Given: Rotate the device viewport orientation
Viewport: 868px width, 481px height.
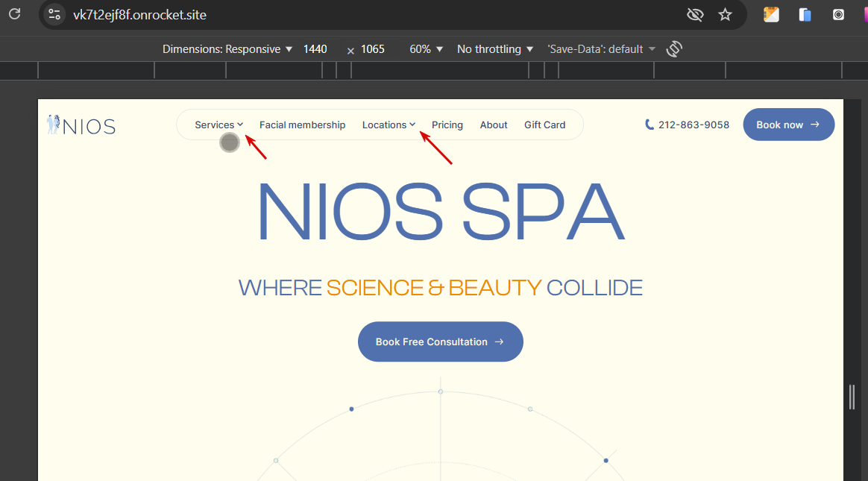Looking at the screenshot, I should click(x=674, y=48).
